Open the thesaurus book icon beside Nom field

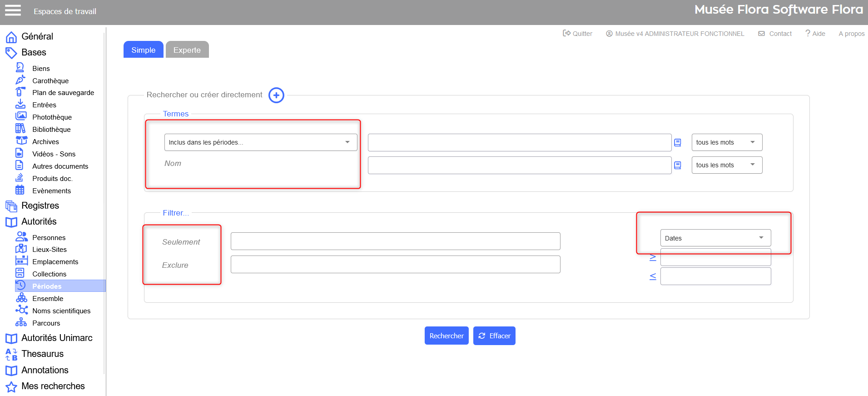pos(677,165)
